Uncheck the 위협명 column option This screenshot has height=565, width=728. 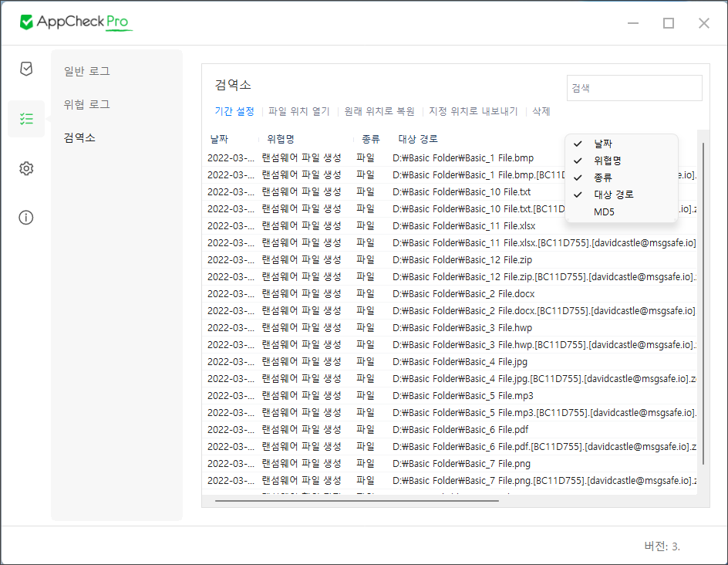607,161
